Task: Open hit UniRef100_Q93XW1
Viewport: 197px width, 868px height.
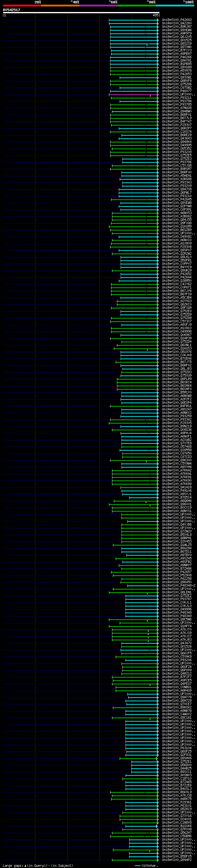Action: 177,78
